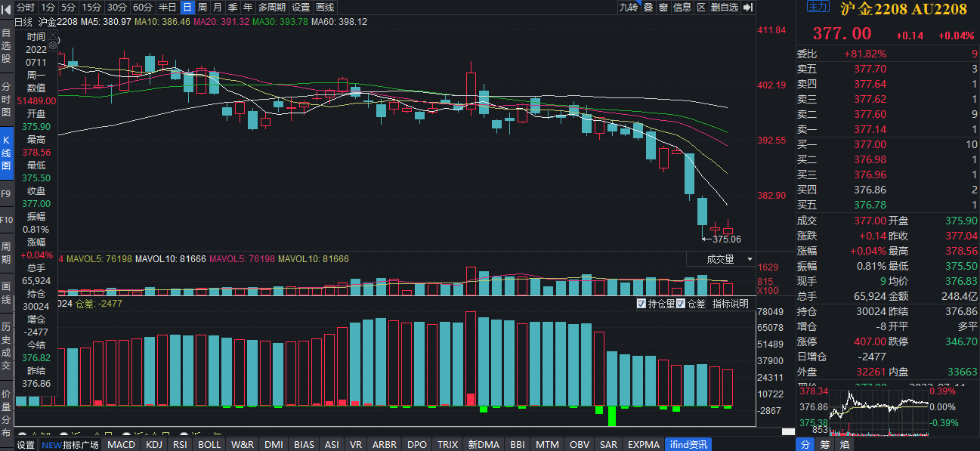Open the info panel gear settings

tap(52, 45)
